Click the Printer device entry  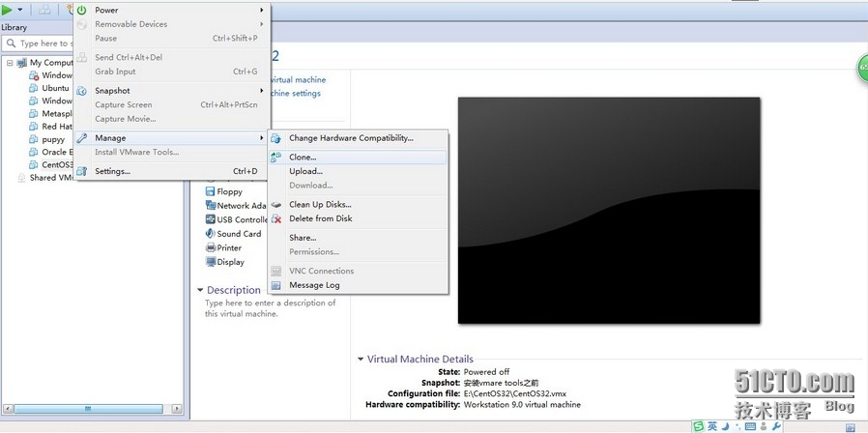point(229,247)
